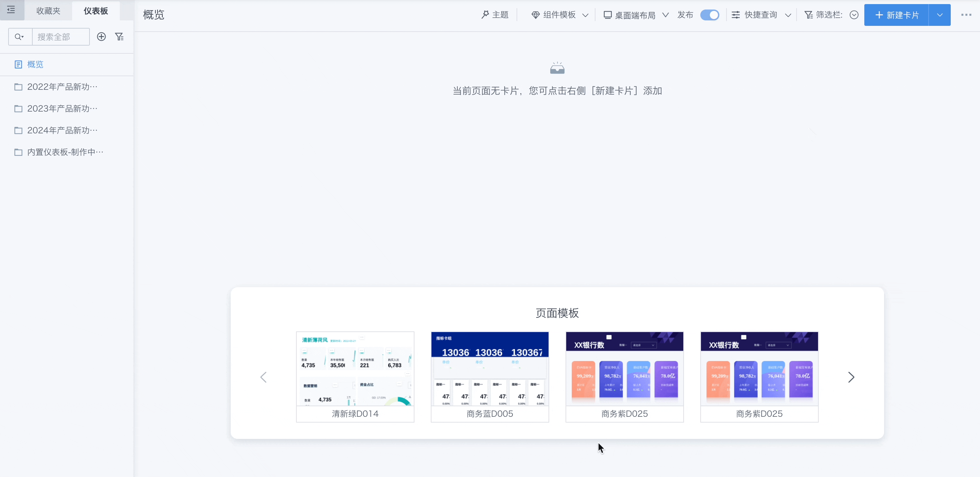Collapse the left sidebar menu icon
Screen dimensions: 980x477
coord(11,10)
